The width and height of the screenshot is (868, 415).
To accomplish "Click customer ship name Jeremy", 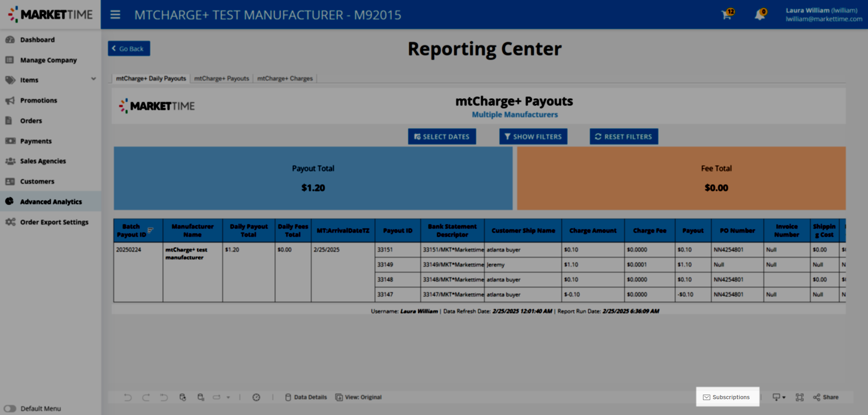I will pos(523,264).
